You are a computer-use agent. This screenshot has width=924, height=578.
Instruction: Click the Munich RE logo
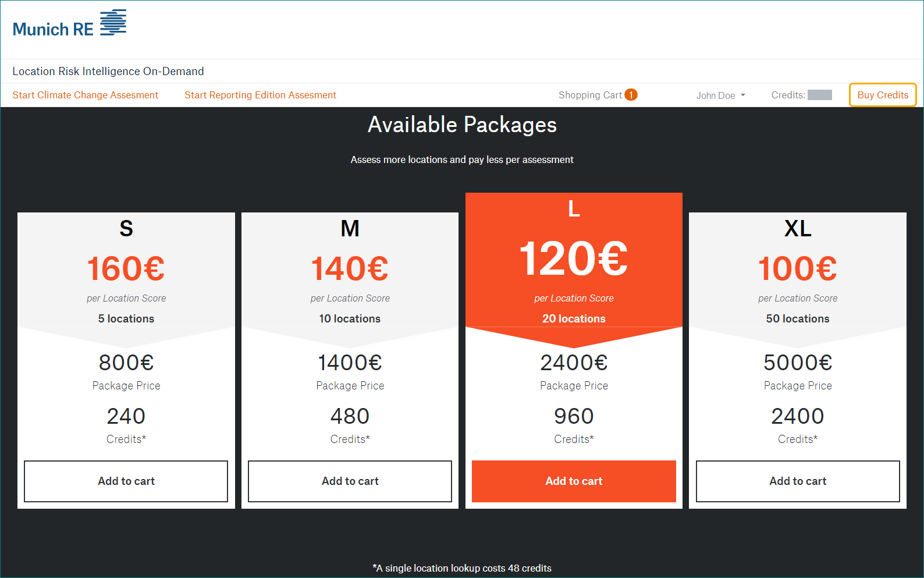coord(69,24)
